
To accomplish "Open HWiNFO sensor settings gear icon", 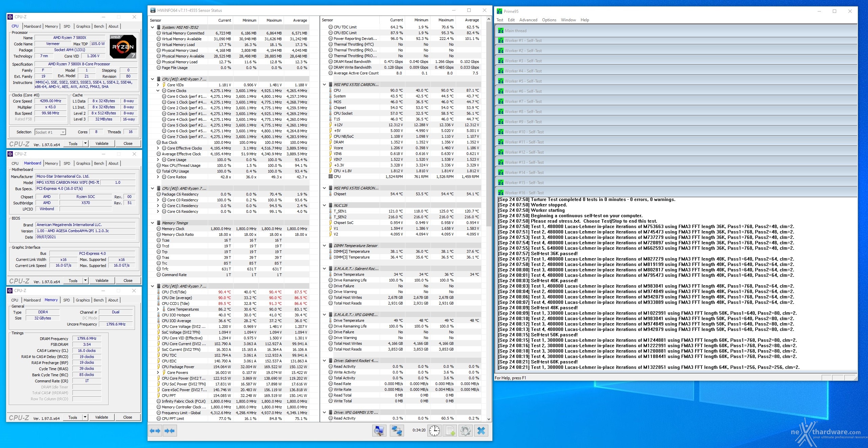I will click(466, 430).
